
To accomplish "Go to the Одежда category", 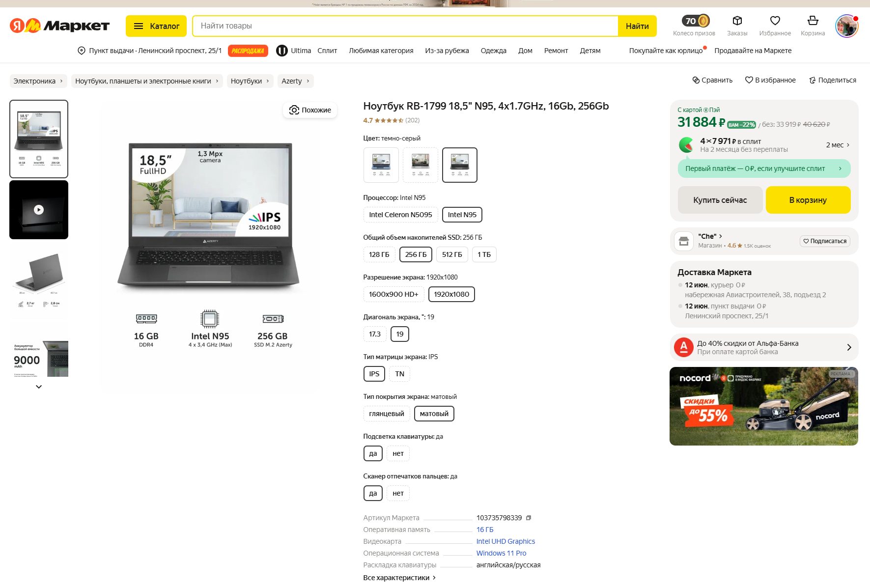I will (493, 51).
